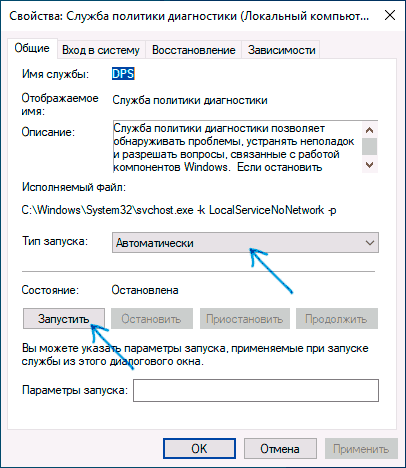Start the service with Запустить button
Viewport: 406px width, 468px height.
click(64, 319)
